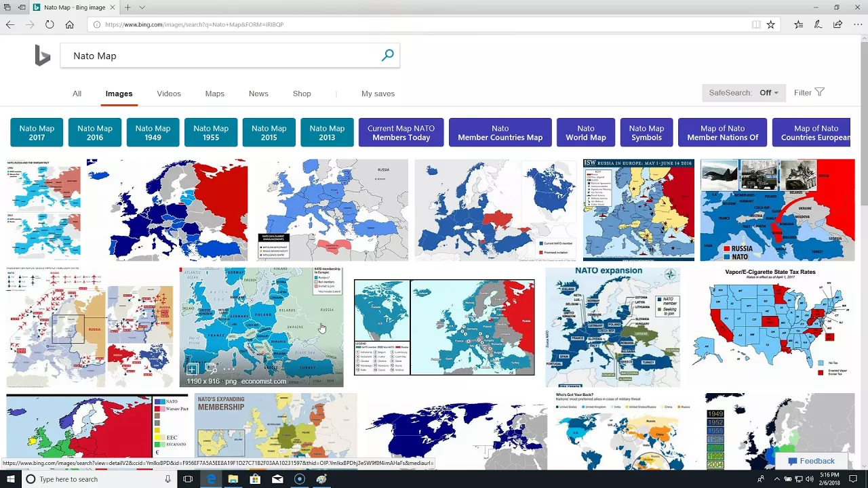Choose Nato World Map chip
The width and height of the screenshot is (868, 488).
pyautogui.click(x=586, y=133)
